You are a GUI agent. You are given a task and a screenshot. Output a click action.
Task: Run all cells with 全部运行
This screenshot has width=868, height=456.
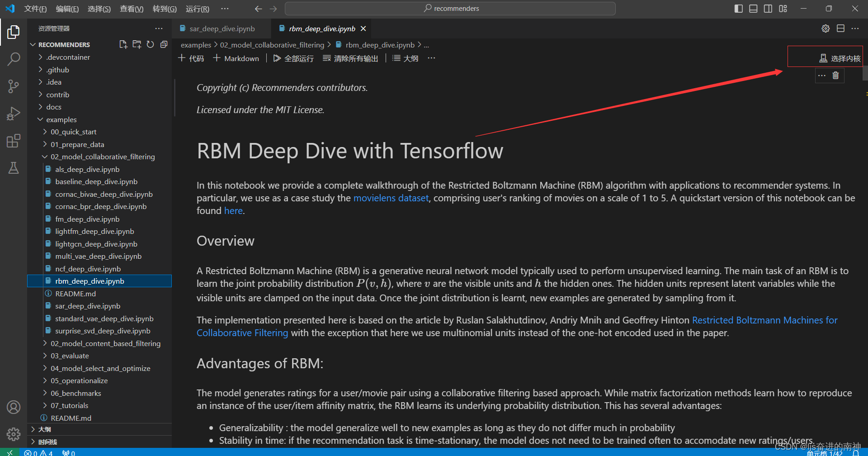[x=293, y=58]
